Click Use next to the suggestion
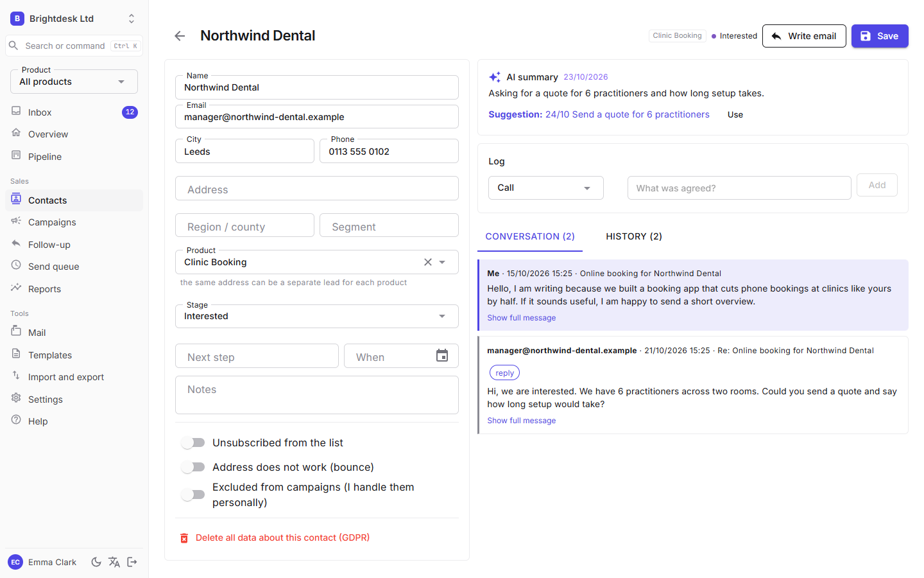The image size is (924, 578). 735,115
